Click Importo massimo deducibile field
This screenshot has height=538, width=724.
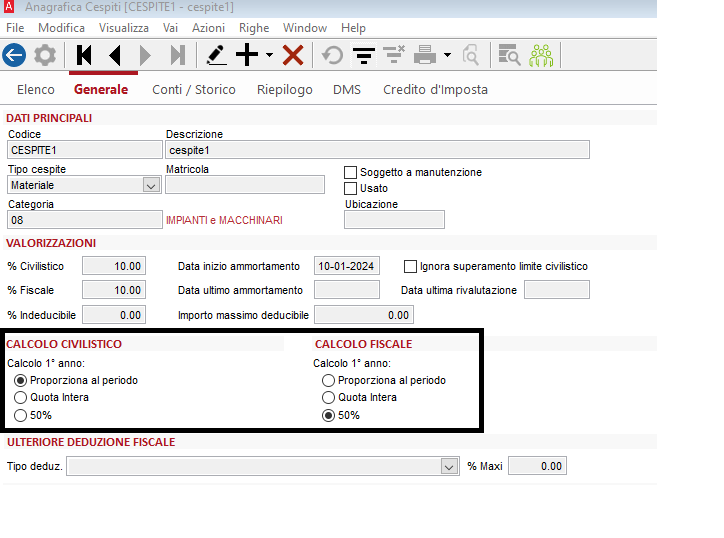click(364, 315)
